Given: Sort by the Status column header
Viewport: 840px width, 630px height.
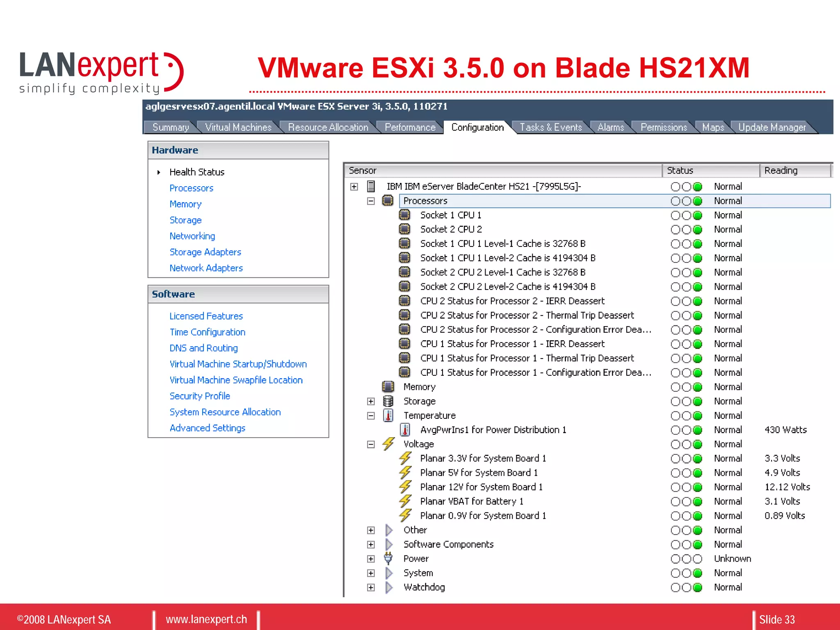Looking at the screenshot, I should (x=711, y=171).
